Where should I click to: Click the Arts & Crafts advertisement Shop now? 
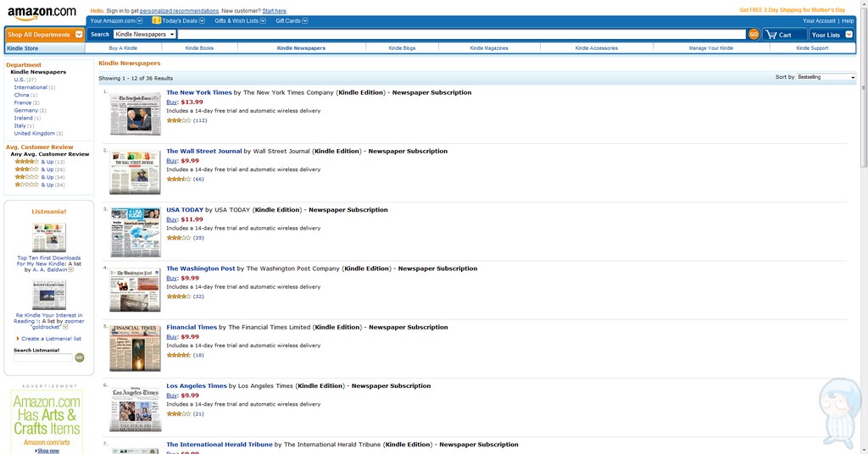point(48,451)
